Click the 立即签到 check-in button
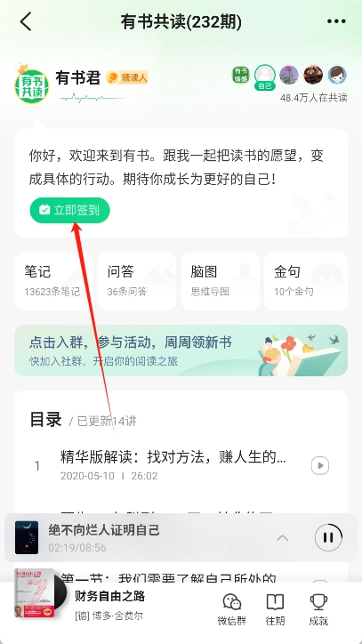This screenshot has width=362, height=644. pos(70,210)
